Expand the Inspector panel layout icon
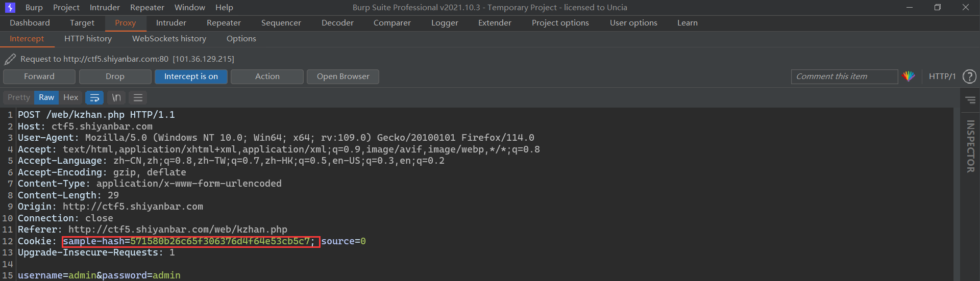 (970, 100)
